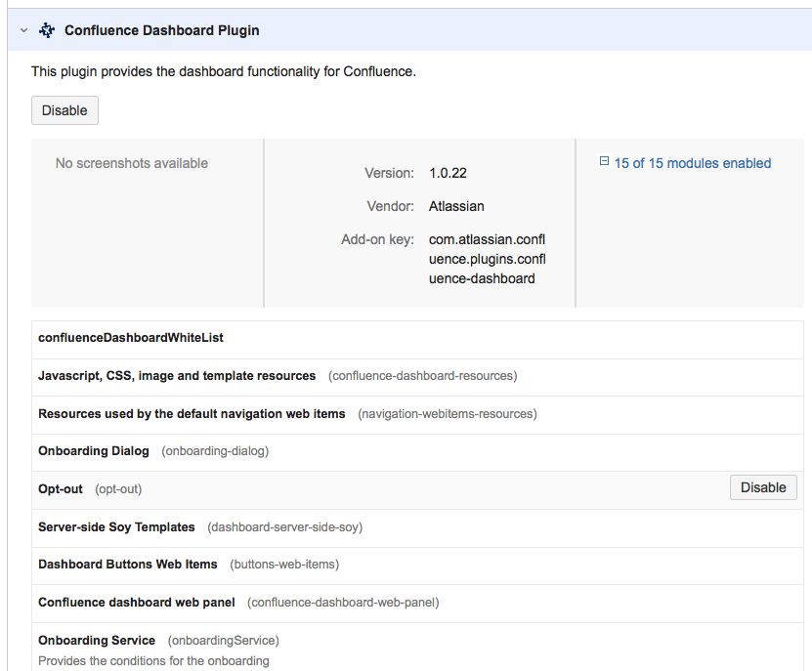The height and width of the screenshot is (671, 812).
Task: Click the Vendor: label
Action: [391, 206]
